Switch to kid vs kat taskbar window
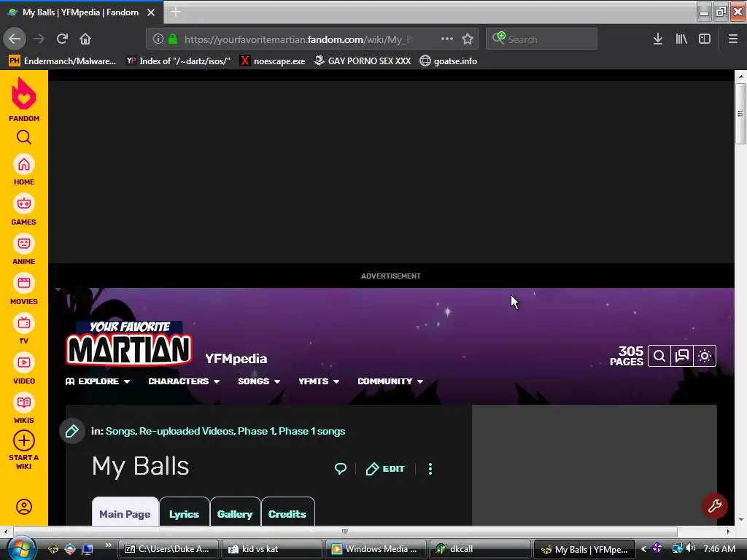Viewport: 747px width, 560px height. coord(272,549)
